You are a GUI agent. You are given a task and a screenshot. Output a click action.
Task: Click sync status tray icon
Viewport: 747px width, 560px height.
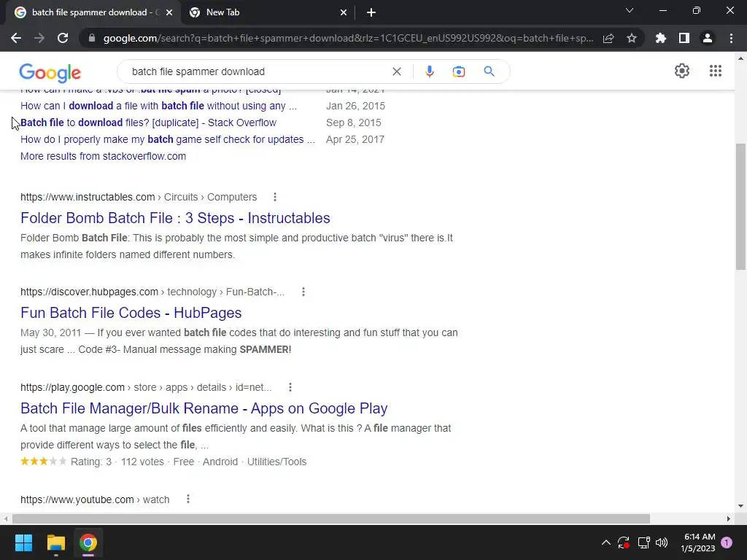tap(624, 542)
